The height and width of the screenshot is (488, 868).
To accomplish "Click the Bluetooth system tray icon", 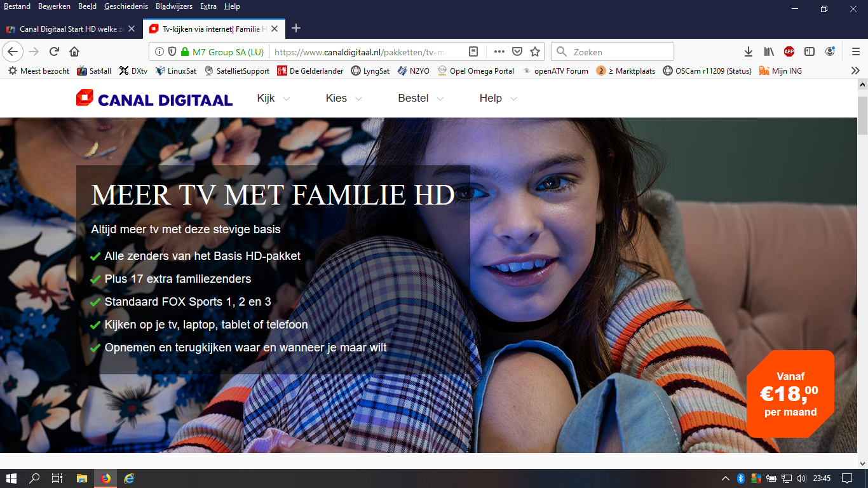I will click(740, 478).
